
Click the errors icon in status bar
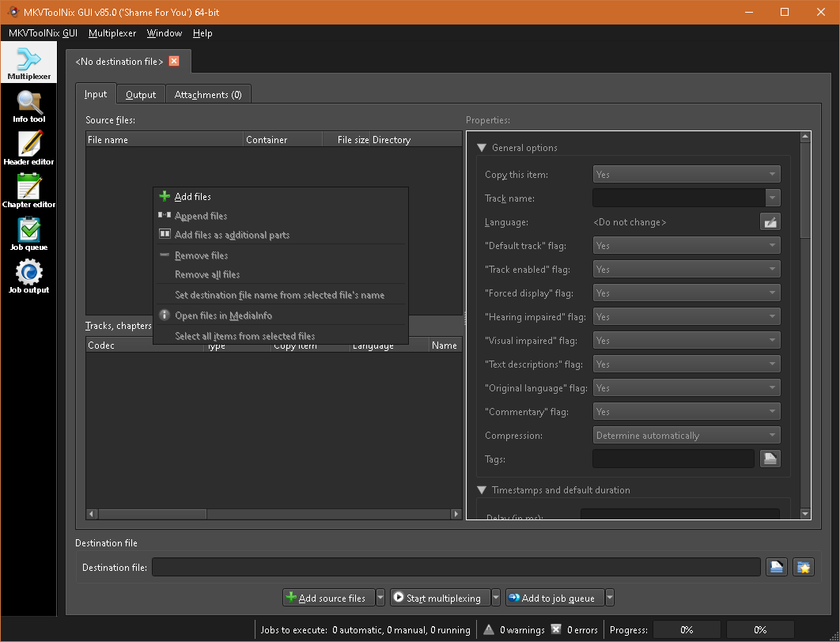[x=556, y=629]
